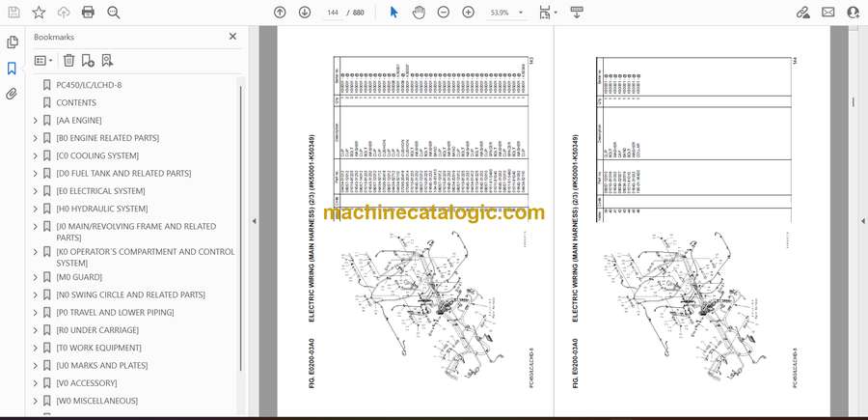Expand the right tools pane arrow

coord(862,221)
